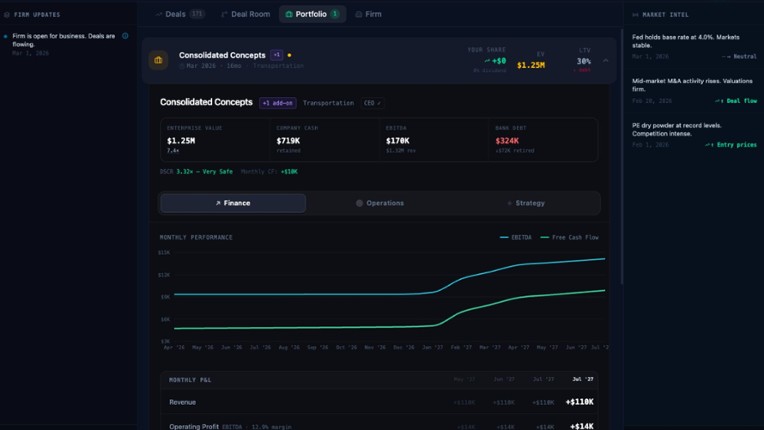This screenshot has width=764, height=430.
Task: Click the Firm tab building icon
Action: 359,15
